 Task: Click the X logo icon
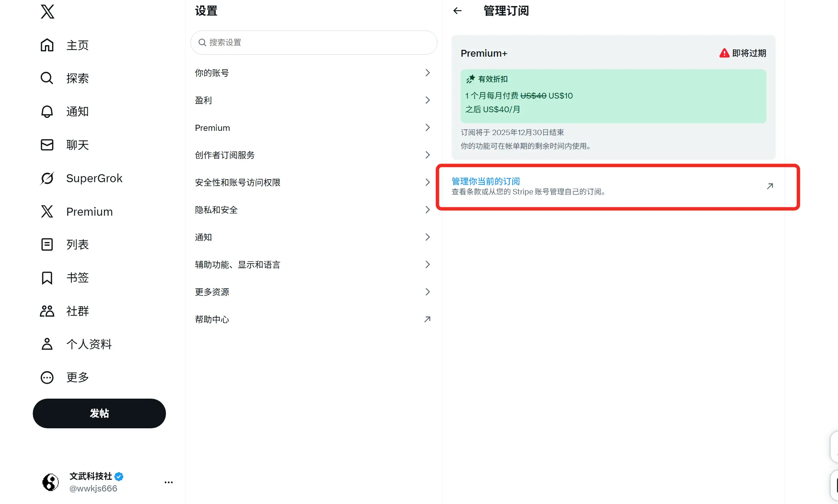coord(47,12)
